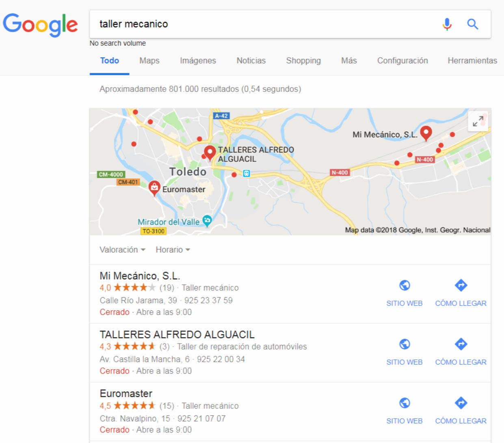Click the Mi Mecánico, S.L. map pin
This screenshot has height=443, width=504.
(426, 133)
